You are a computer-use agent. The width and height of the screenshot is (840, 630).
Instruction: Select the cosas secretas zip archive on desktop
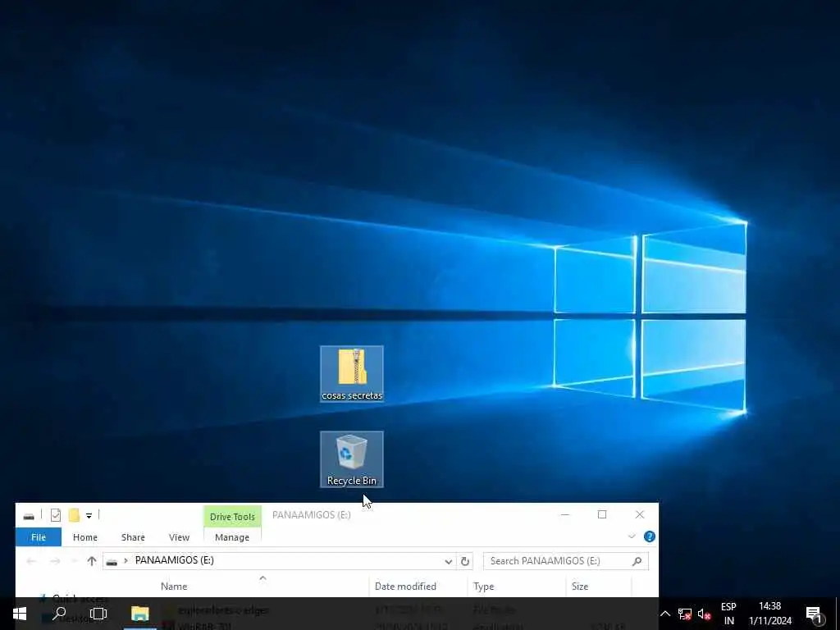click(x=351, y=374)
